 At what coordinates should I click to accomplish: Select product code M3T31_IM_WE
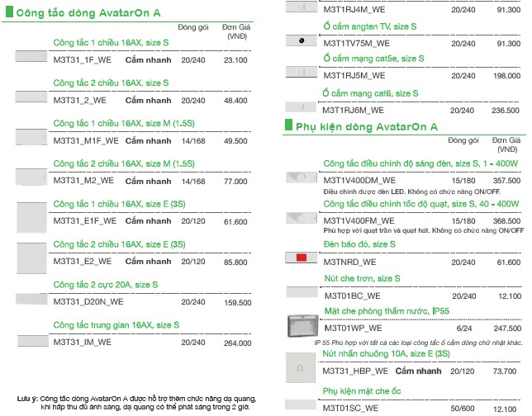click(82, 342)
